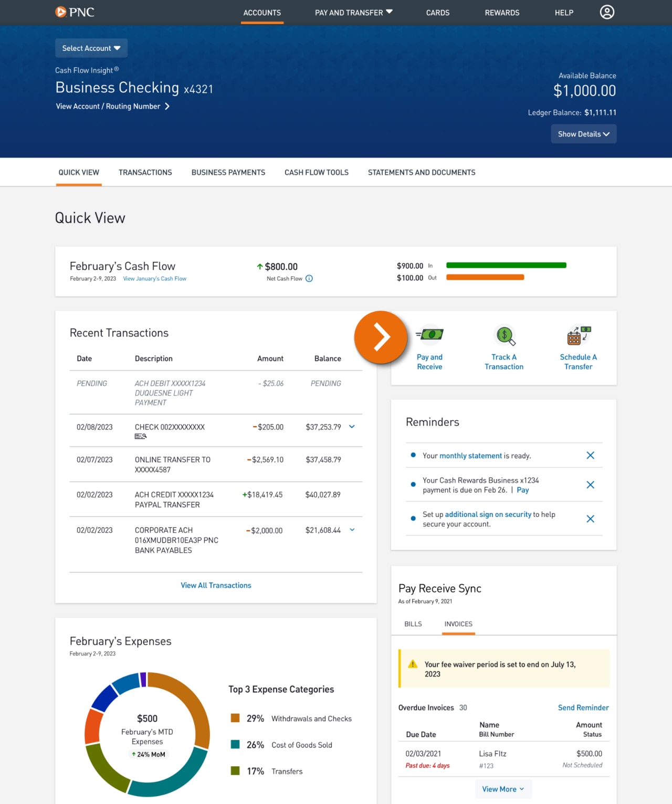Expand Show Details on account balance
Image resolution: width=672 pixels, height=804 pixels.
583,134
